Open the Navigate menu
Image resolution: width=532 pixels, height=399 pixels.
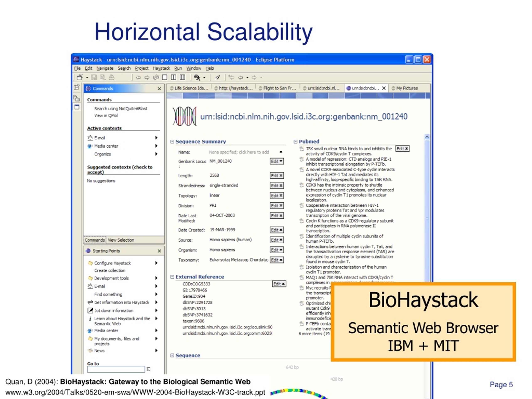coord(105,68)
